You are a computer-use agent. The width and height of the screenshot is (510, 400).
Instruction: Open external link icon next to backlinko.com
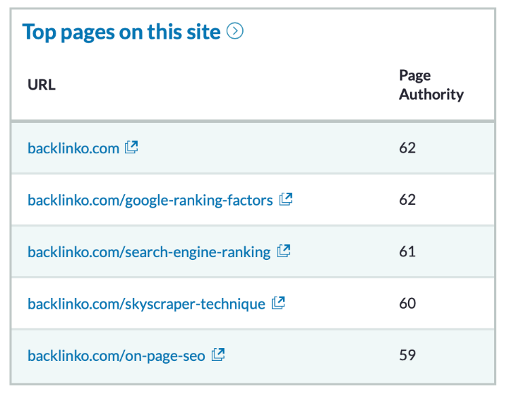click(x=131, y=147)
